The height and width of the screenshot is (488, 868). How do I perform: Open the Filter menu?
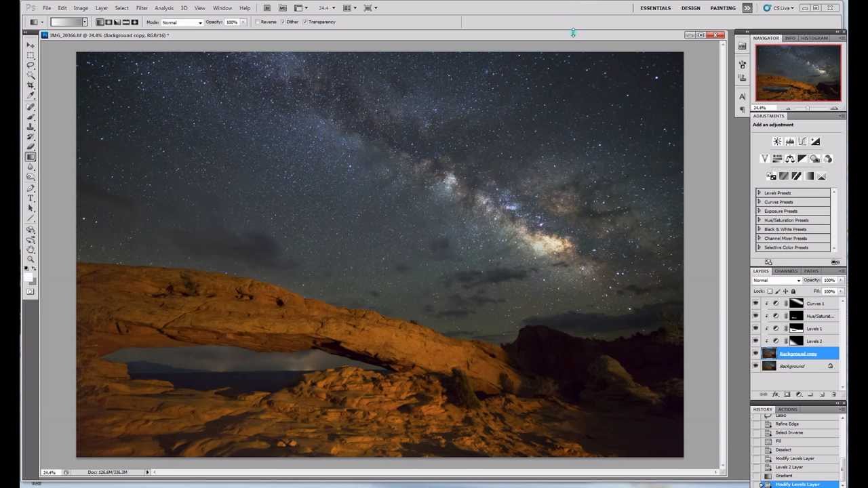point(142,8)
